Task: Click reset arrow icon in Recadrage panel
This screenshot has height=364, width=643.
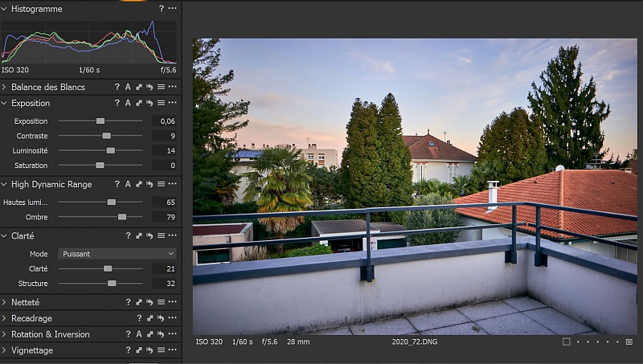Action: point(149,318)
